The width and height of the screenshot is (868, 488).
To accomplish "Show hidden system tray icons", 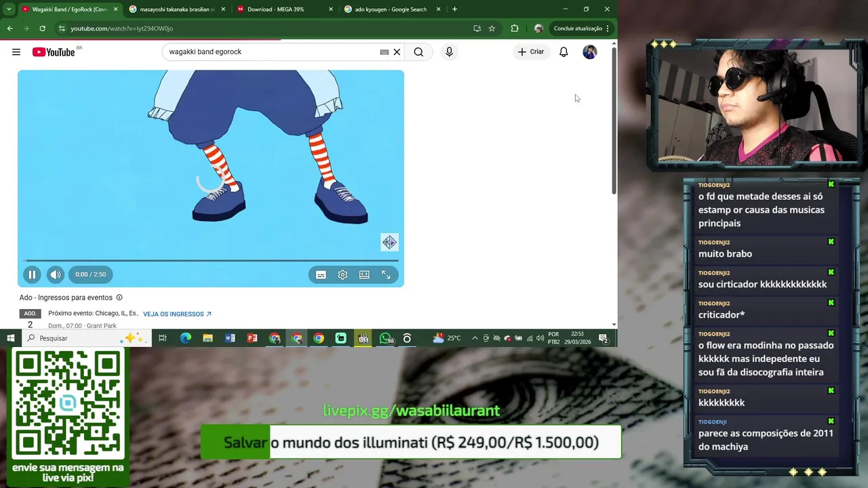I will [x=475, y=338].
